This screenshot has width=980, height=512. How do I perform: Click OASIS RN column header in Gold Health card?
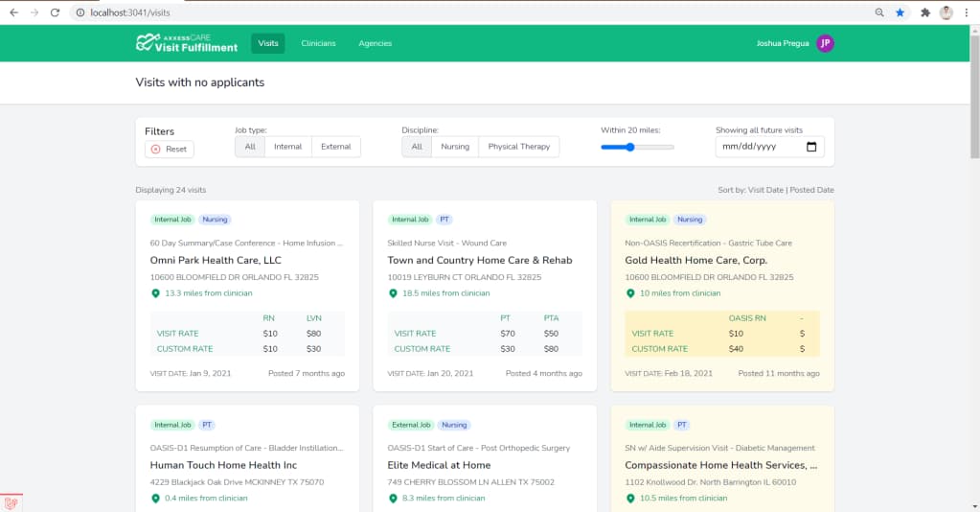(x=747, y=318)
